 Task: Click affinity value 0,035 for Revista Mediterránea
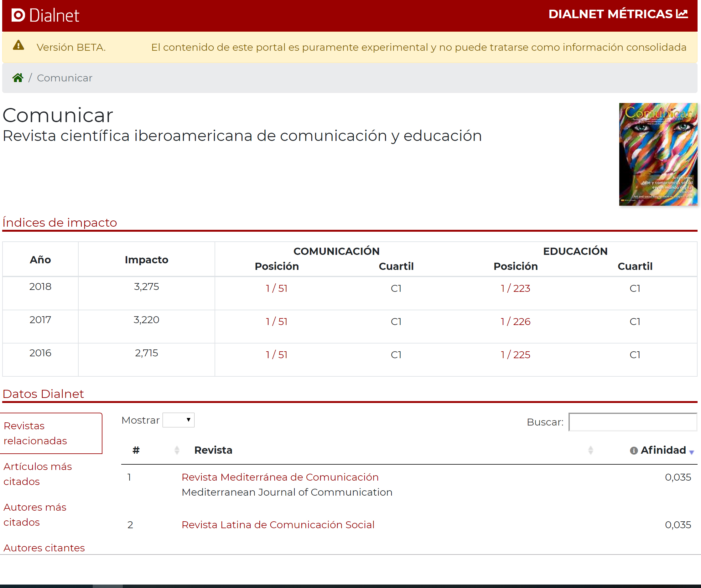678,477
